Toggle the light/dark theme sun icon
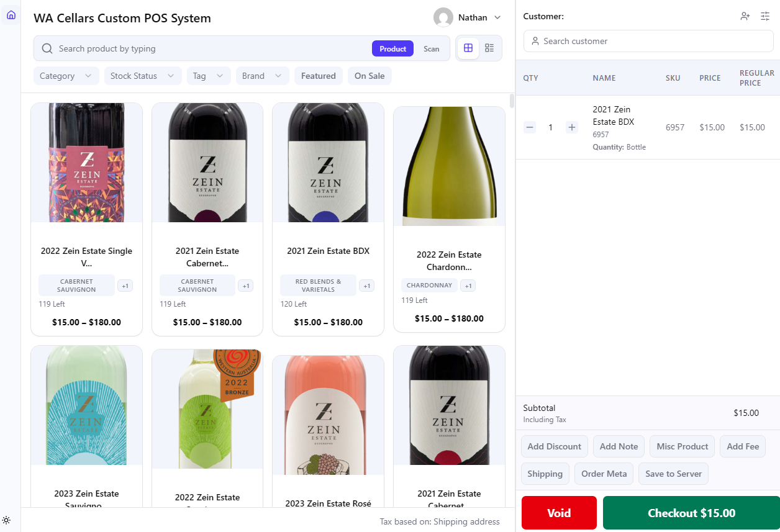The width and height of the screenshot is (780, 532). [x=6, y=520]
